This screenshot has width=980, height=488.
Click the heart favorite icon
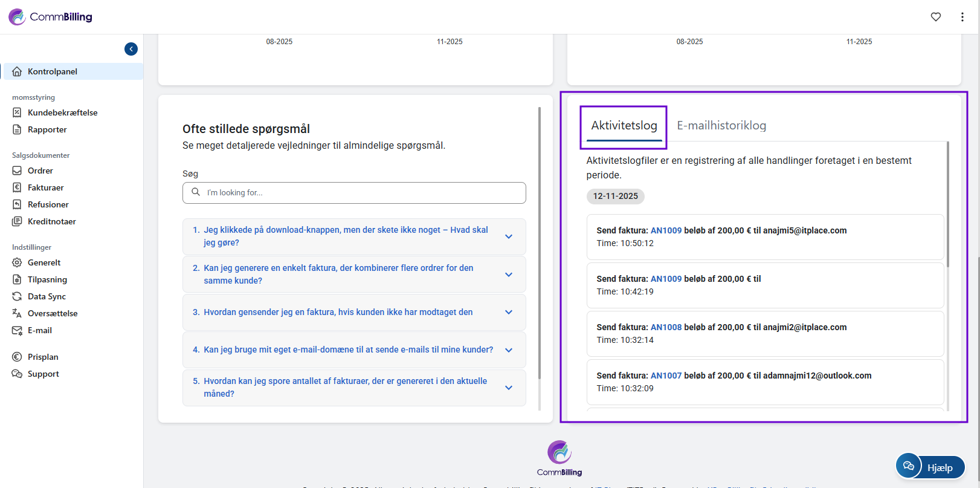point(935,17)
